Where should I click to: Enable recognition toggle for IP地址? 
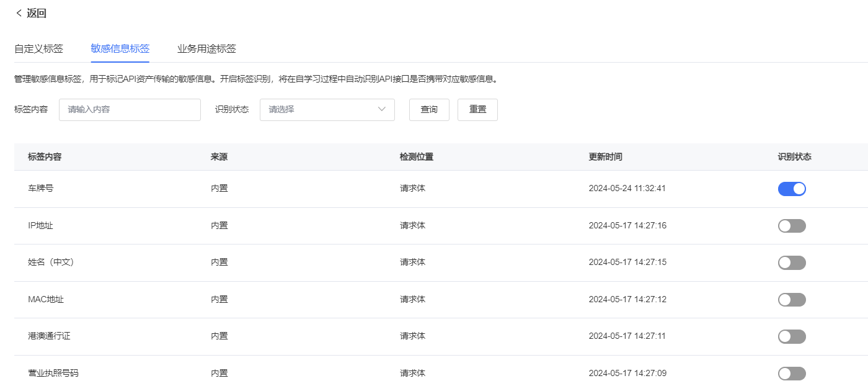click(x=792, y=226)
